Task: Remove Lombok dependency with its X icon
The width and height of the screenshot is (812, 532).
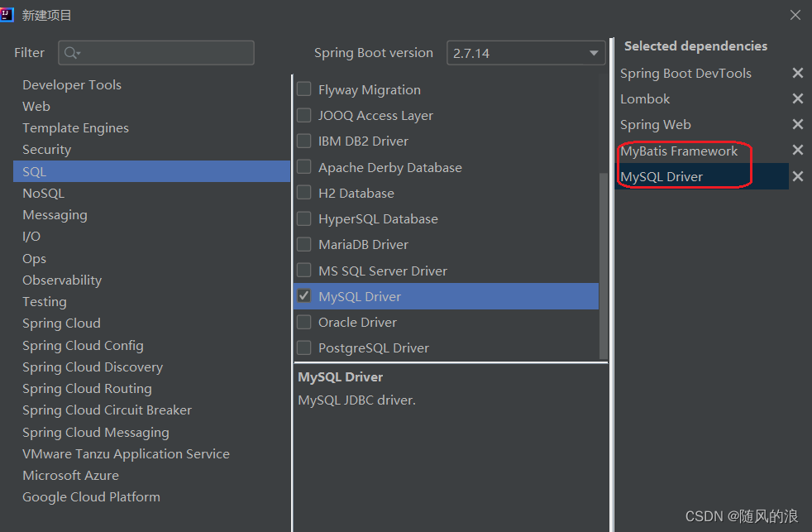Action: point(797,98)
